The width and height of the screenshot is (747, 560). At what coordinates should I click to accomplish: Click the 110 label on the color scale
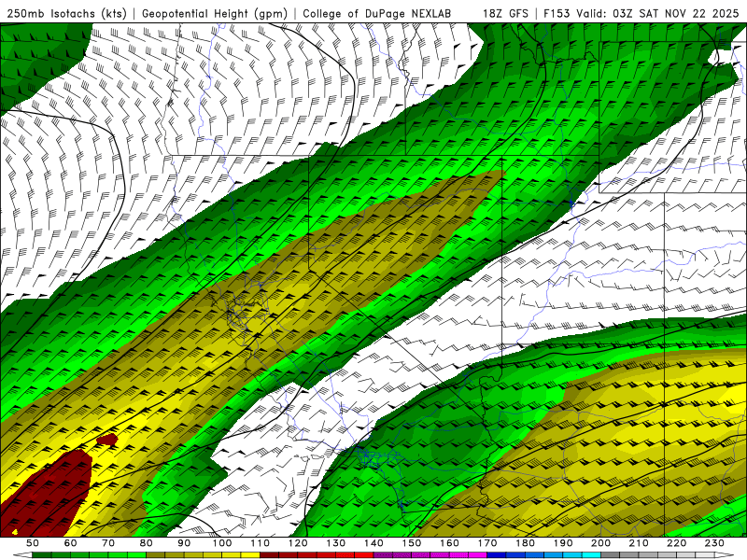pos(260,543)
